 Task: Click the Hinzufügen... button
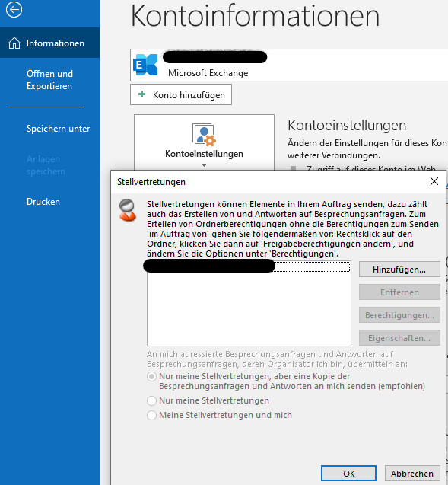point(399,270)
